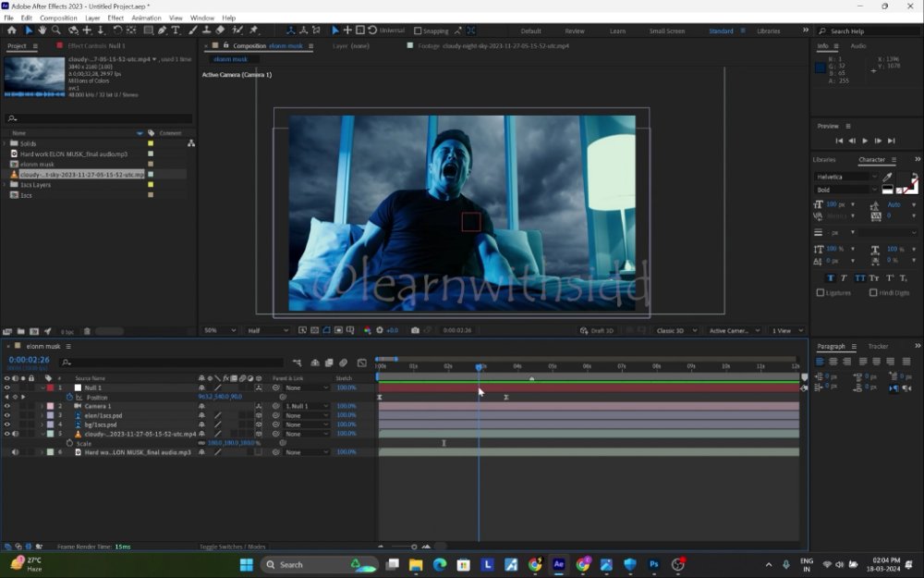This screenshot has height=578, width=924.
Task: Click the Position stopwatch for Null 1
Action: (69, 397)
